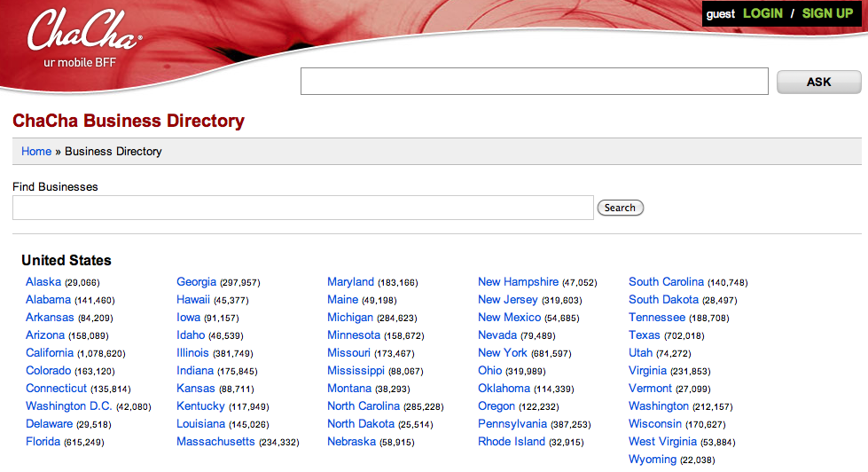Browse Texas business listings
The width and height of the screenshot is (868, 472).
point(645,335)
